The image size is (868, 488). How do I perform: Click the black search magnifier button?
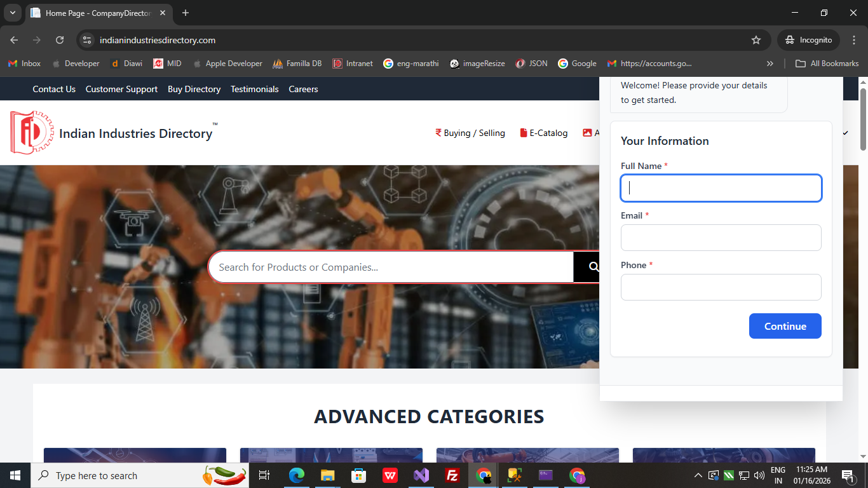coord(587,267)
